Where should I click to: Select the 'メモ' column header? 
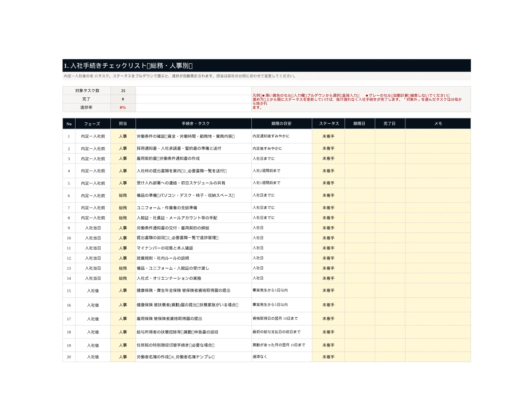click(x=438, y=124)
